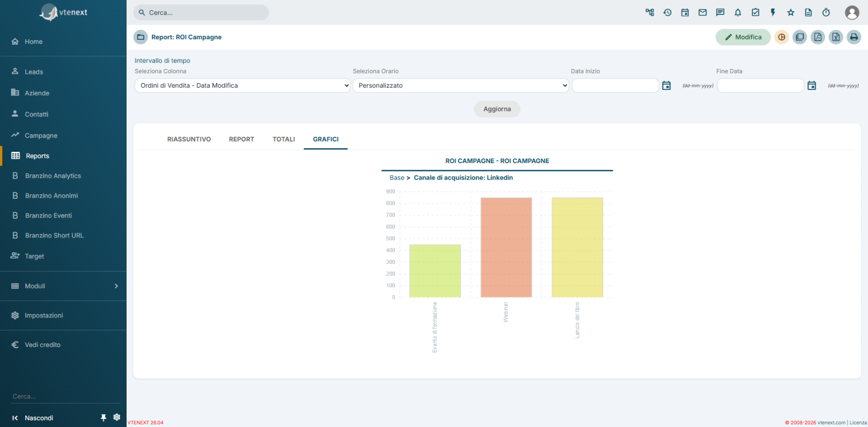The height and width of the screenshot is (427, 868).
Task: Export report to PDF icon
Action: [818, 37]
